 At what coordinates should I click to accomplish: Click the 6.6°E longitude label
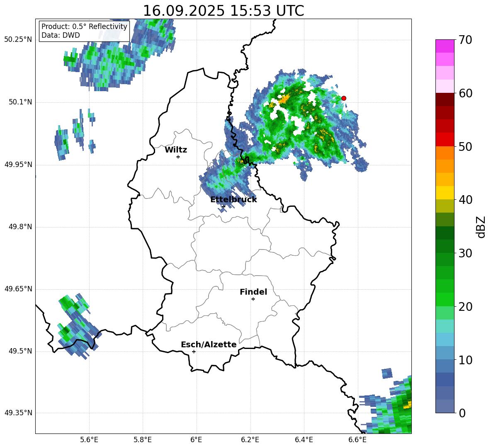pos(357,440)
